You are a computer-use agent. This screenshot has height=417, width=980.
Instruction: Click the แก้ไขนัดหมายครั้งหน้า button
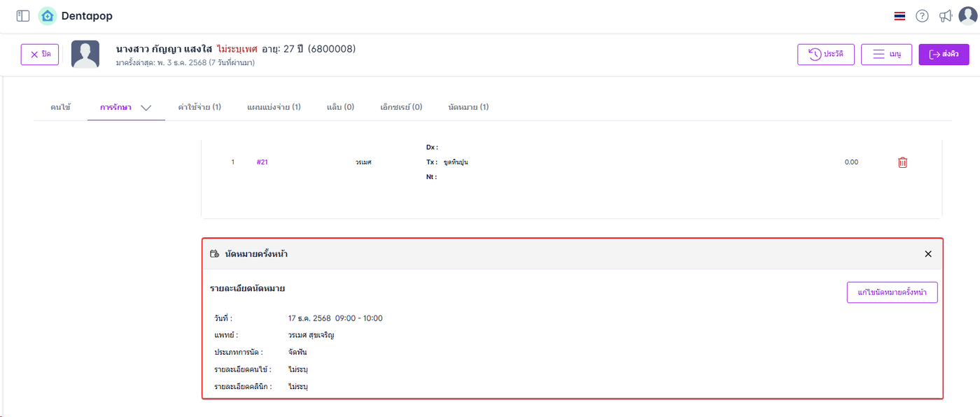[892, 292]
